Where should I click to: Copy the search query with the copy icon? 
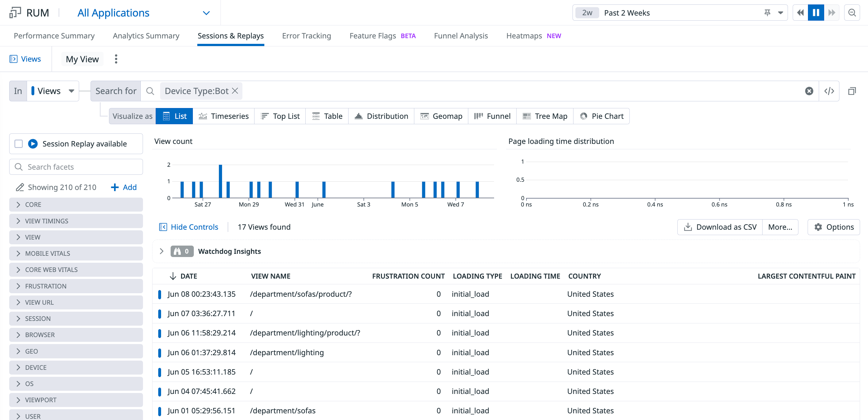pos(852,91)
